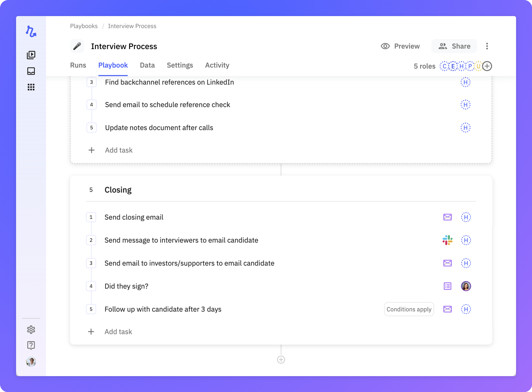
Task: Open the inbox sidebar icon
Action: click(31, 71)
